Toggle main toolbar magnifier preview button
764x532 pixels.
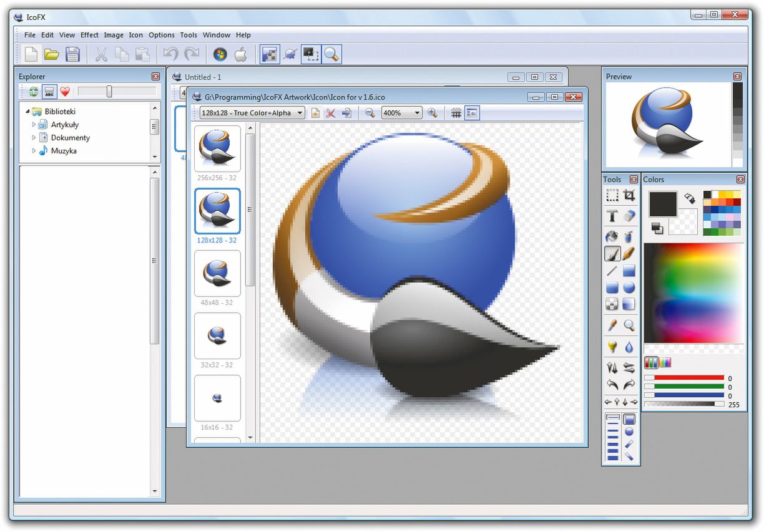point(331,54)
